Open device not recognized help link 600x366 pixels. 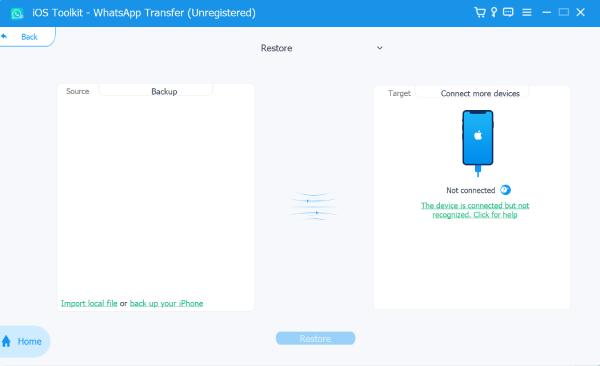click(475, 210)
